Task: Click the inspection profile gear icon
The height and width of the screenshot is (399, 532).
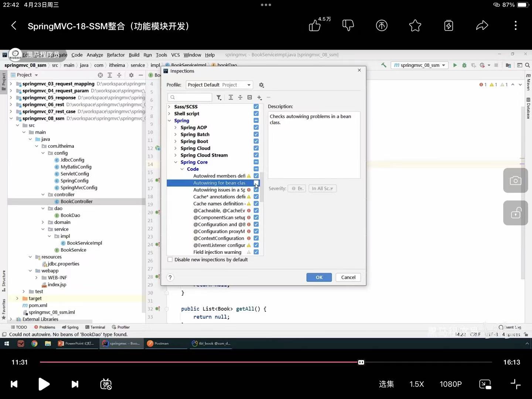Action: tap(262, 85)
